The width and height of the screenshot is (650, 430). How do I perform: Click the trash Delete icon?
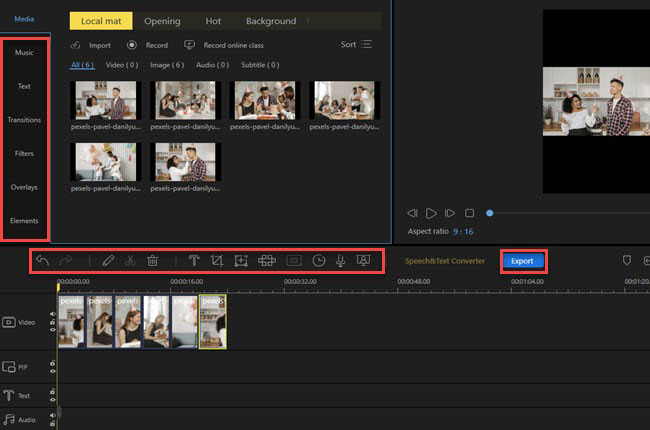[x=152, y=260]
